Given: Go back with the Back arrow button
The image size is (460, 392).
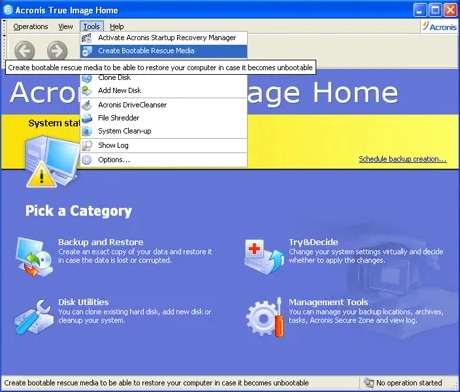Looking at the screenshot, I should pyautogui.click(x=25, y=51).
